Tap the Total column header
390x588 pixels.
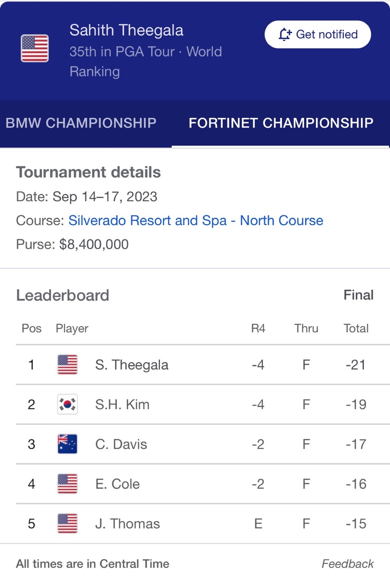[x=356, y=328]
